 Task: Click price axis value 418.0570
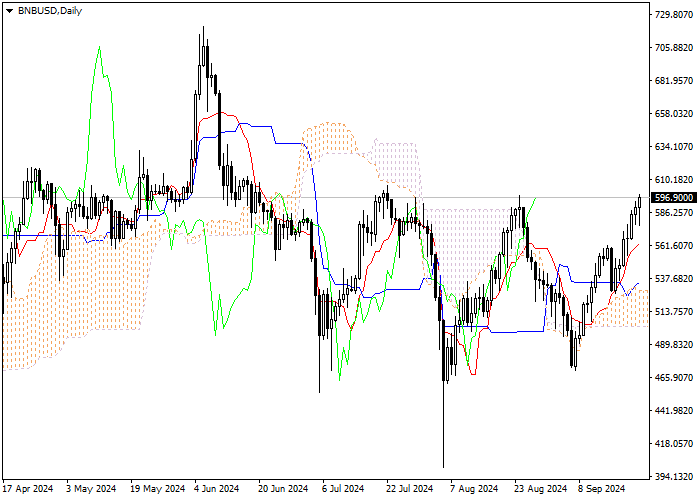[x=674, y=444]
